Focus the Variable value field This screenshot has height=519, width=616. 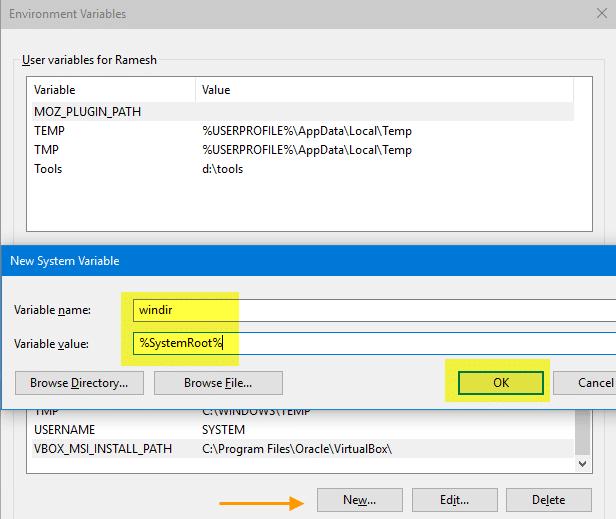374,343
